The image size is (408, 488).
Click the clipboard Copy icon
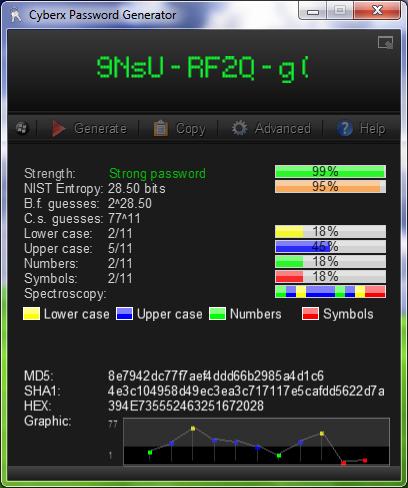click(x=160, y=128)
